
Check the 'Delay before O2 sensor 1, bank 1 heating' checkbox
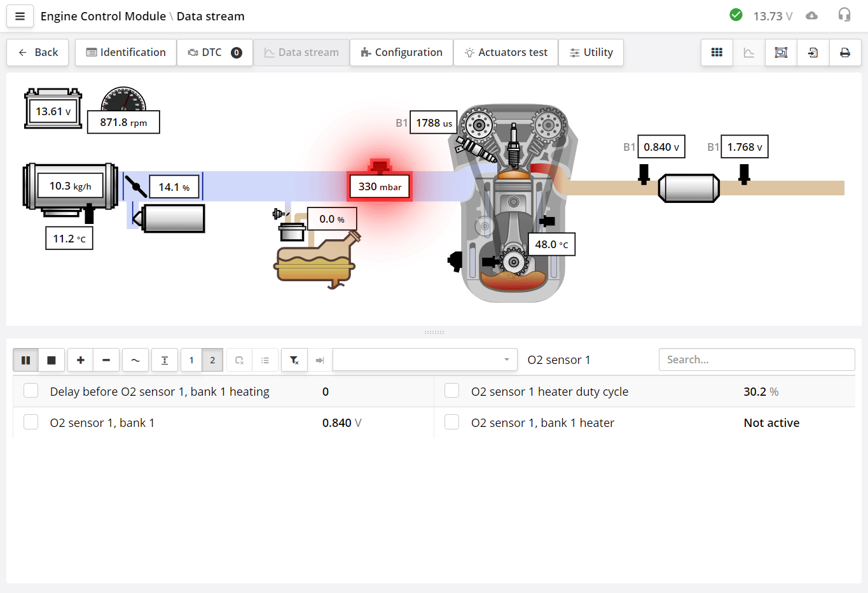(31, 390)
